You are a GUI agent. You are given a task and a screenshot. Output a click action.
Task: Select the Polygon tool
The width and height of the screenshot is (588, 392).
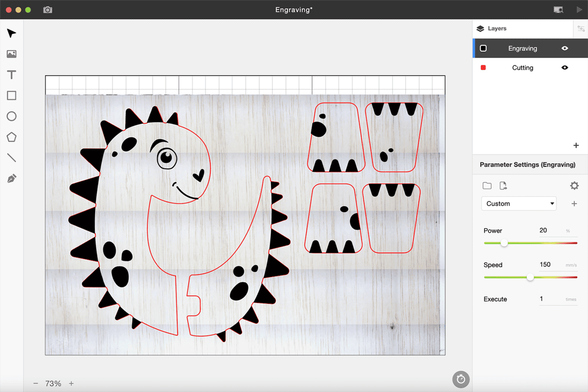pos(11,137)
